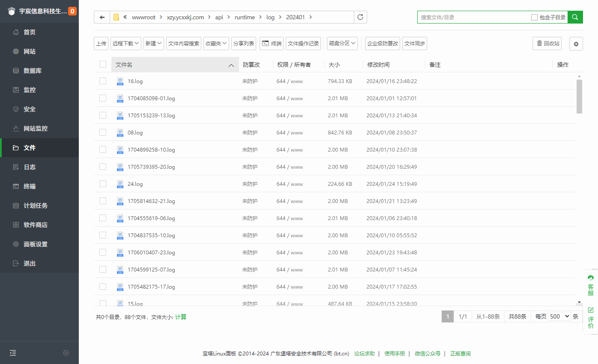
Task: Click the 日志 sidebar icon
Action: pyautogui.click(x=16, y=167)
